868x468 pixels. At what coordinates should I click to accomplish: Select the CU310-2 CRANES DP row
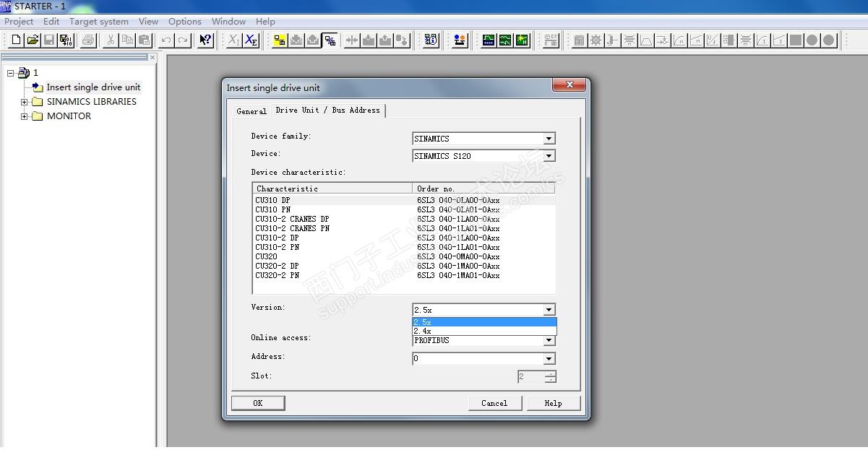pos(404,219)
